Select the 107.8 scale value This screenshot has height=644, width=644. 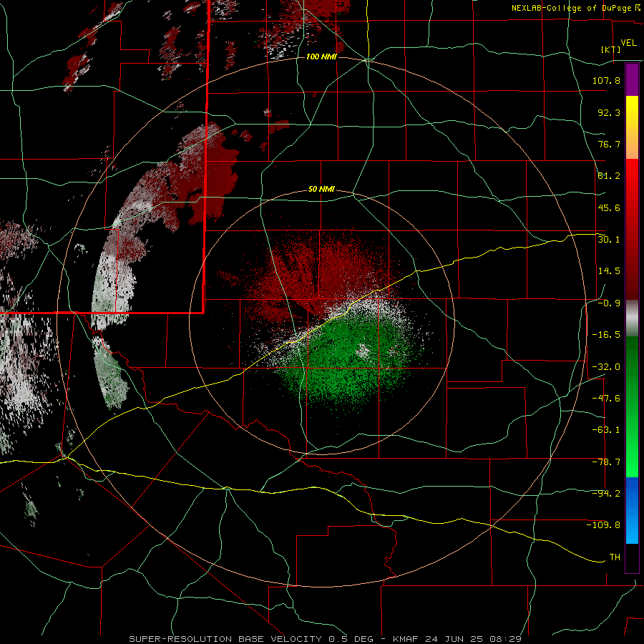click(x=606, y=80)
